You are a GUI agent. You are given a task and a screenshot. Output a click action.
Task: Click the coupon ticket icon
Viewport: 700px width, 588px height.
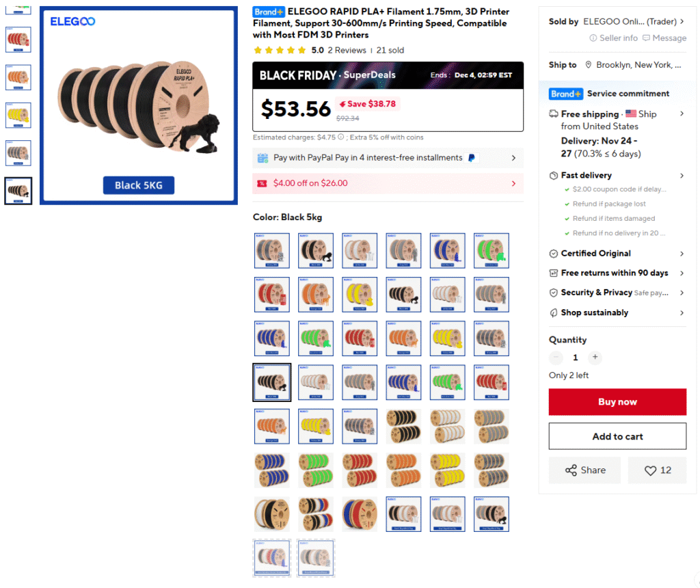(262, 183)
